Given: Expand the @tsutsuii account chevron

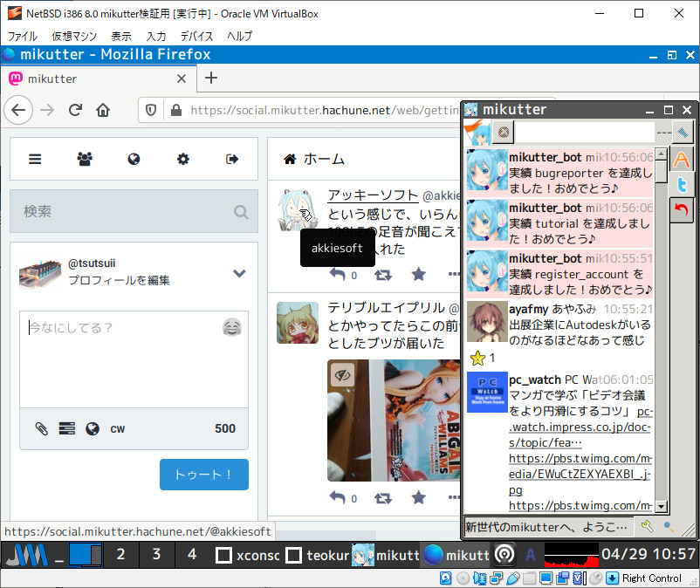Looking at the screenshot, I should tap(239, 273).
